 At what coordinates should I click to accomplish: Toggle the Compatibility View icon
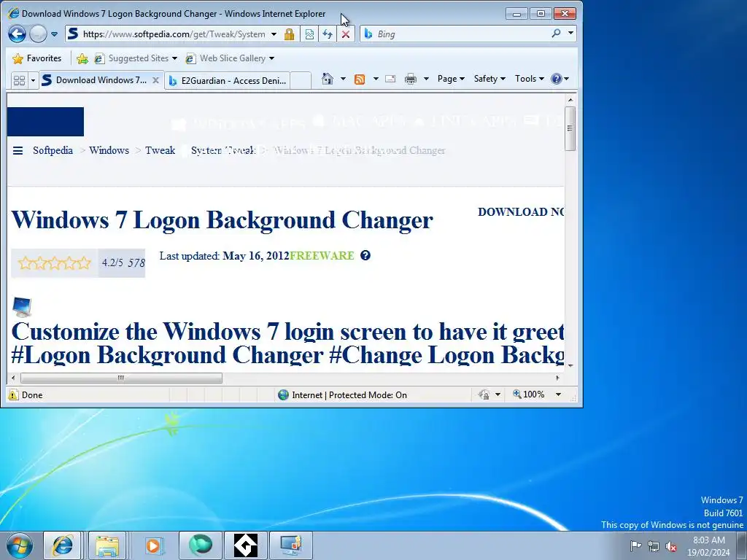309,34
